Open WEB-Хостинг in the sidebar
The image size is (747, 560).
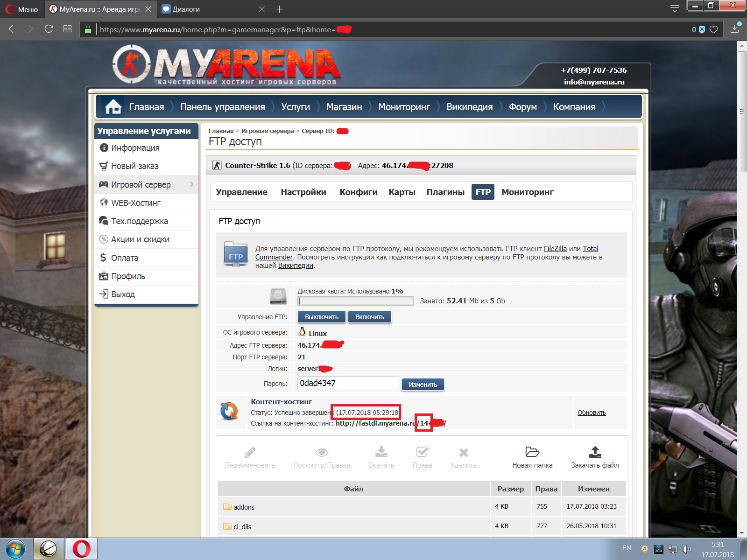coord(147,203)
